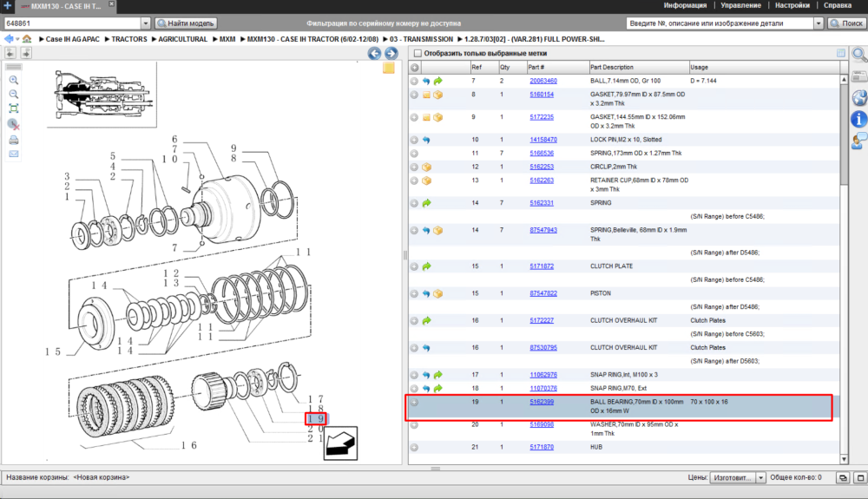Screen dimensions: 868x499
Task: Open part number link 5171870
Action: [542, 447]
